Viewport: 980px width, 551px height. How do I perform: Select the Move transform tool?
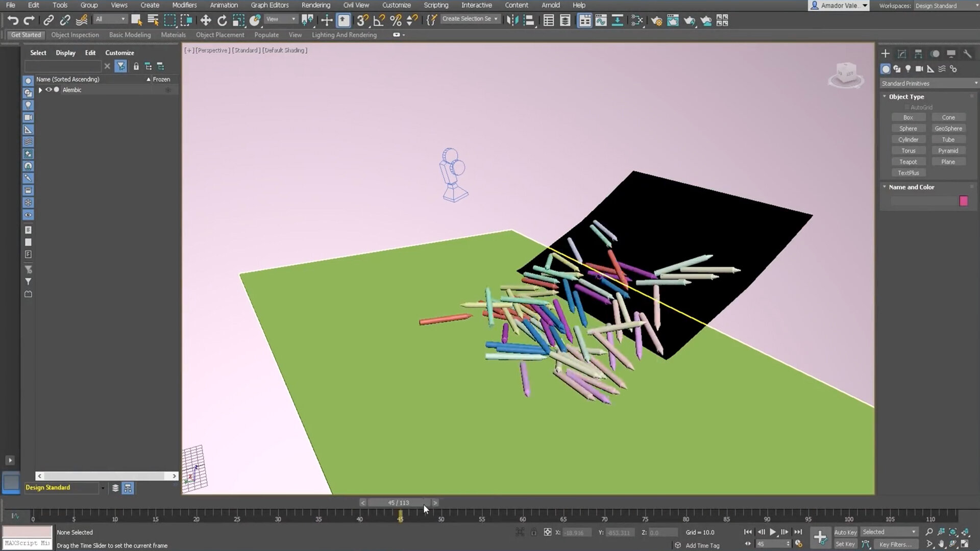(x=206, y=20)
